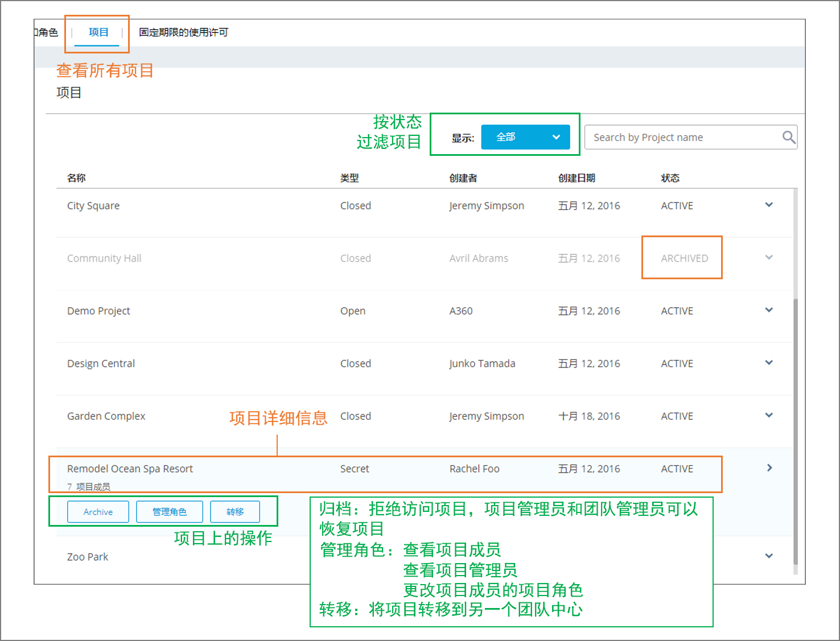The width and height of the screenshot is (840, 641).
Task: Click the Archive button
Action: pyautogui.click(x=98, y=512)
